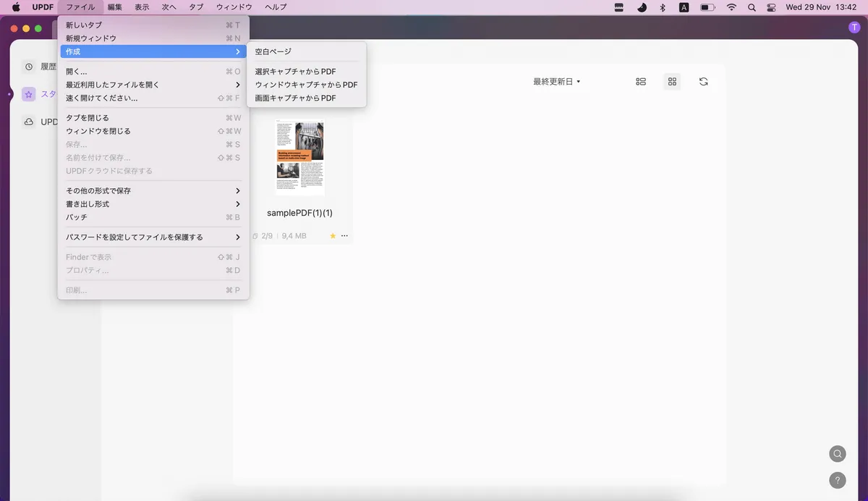868x501 pixels.
Task: Expand パスワードを設定してファイルを保護する submenu
Action: (x=153, y=237)
